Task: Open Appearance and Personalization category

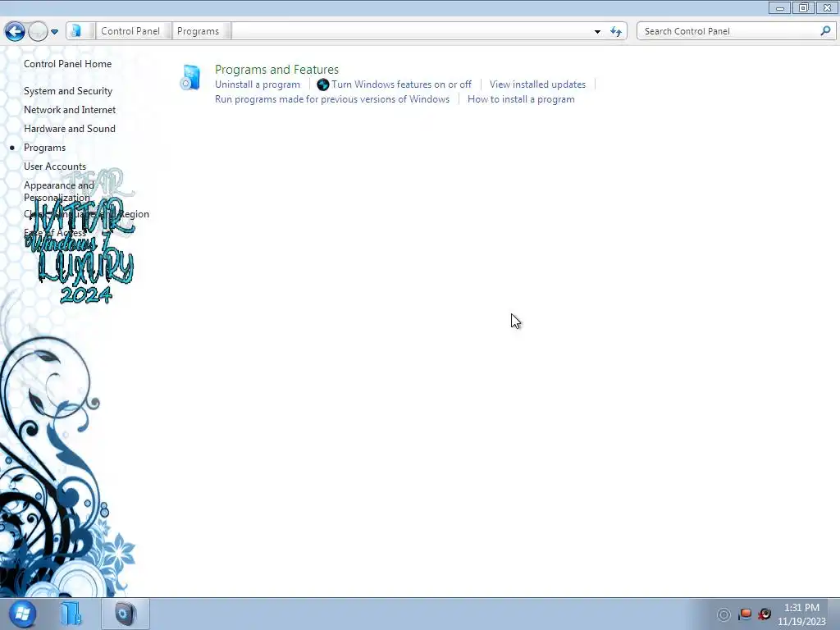Action: click(x=59, y=191)
